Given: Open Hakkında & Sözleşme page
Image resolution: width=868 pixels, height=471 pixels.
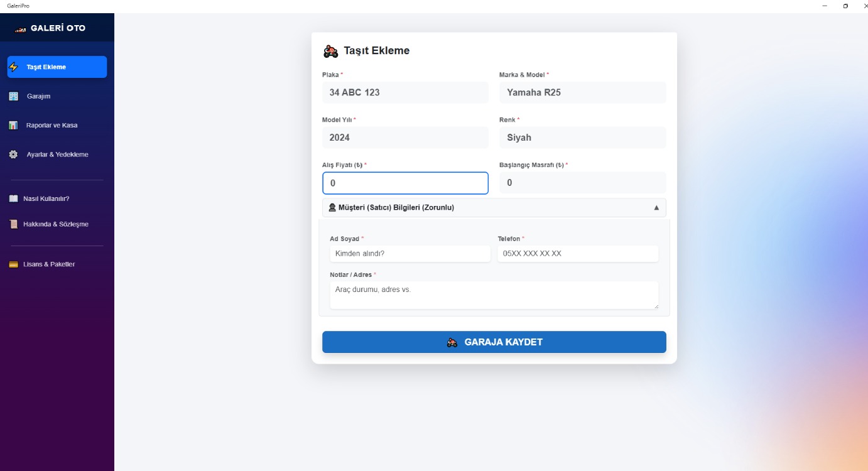Looking at the screenshot, I should tap(57, 224).
